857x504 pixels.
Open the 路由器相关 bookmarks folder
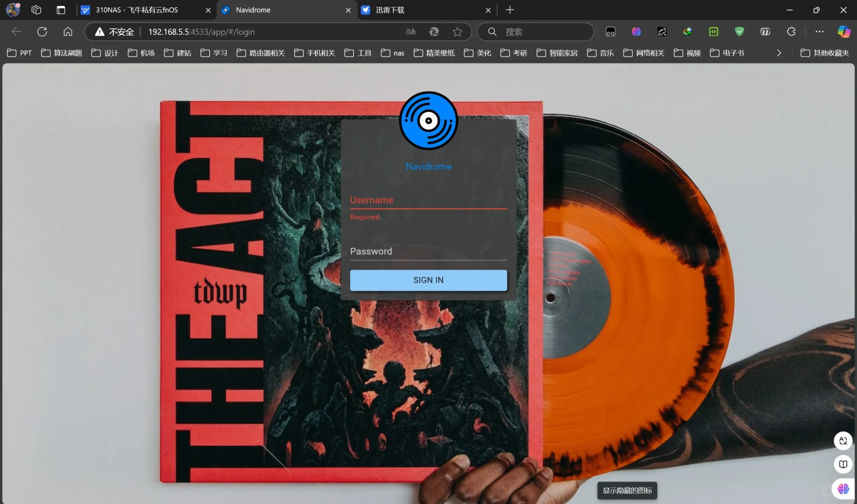click(261, 53)
